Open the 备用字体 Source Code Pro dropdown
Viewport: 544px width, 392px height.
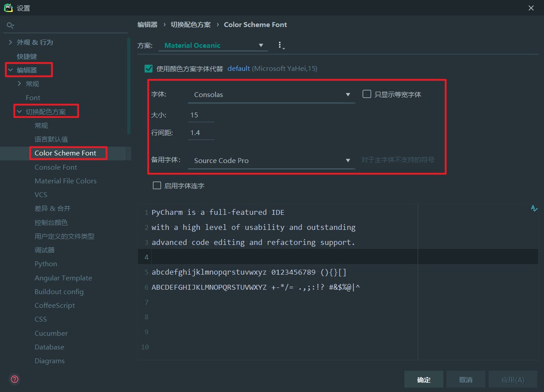(x=271, y=160)
